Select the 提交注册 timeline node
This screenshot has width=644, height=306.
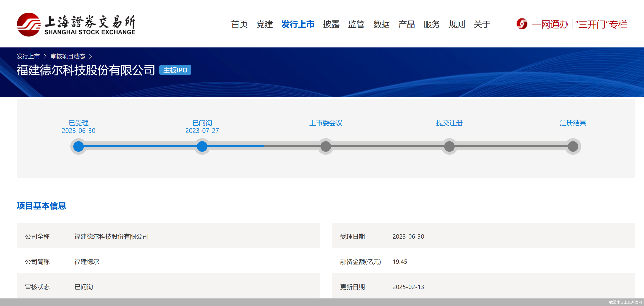449,146
